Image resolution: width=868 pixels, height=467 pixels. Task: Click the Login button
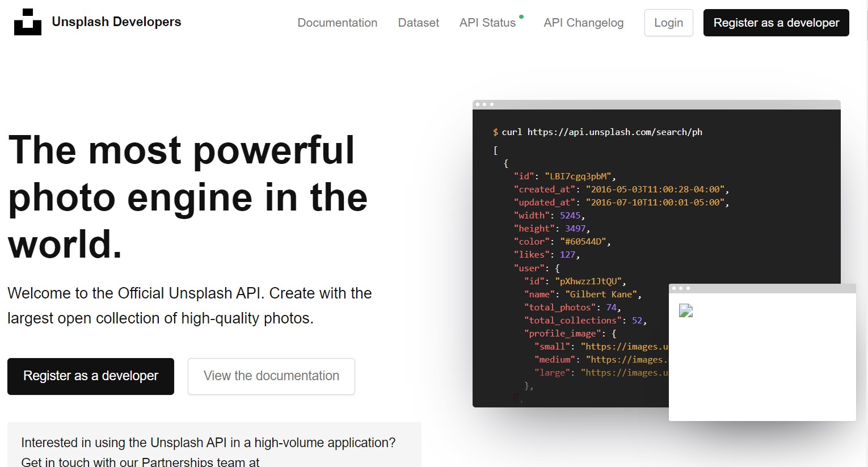(x=668, y=23)
